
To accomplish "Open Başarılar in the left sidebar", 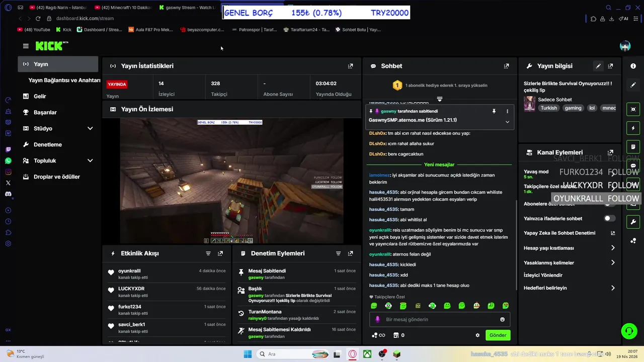I will point(58,112).
